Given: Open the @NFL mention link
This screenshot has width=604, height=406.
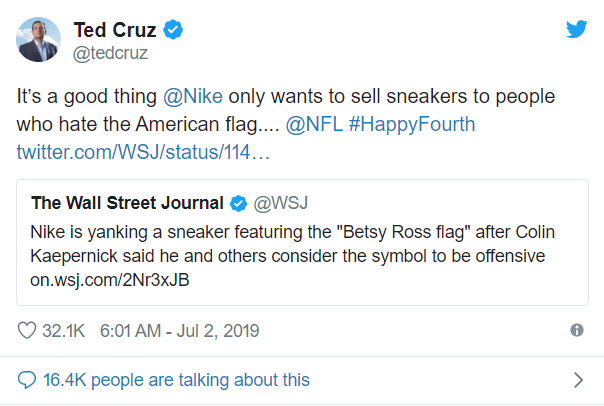Looking at the screenshot, I should [x=314, y=124].
